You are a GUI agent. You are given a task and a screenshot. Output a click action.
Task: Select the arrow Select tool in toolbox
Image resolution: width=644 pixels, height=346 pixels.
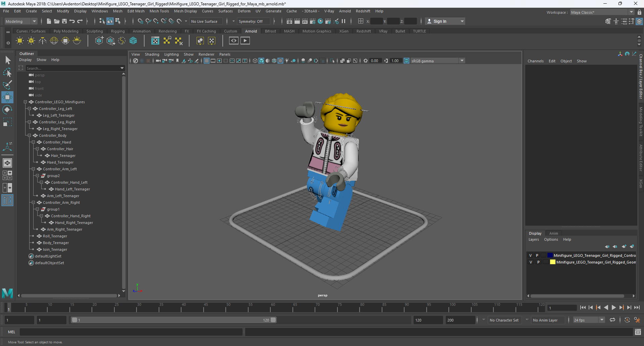(x=8, y=60)
